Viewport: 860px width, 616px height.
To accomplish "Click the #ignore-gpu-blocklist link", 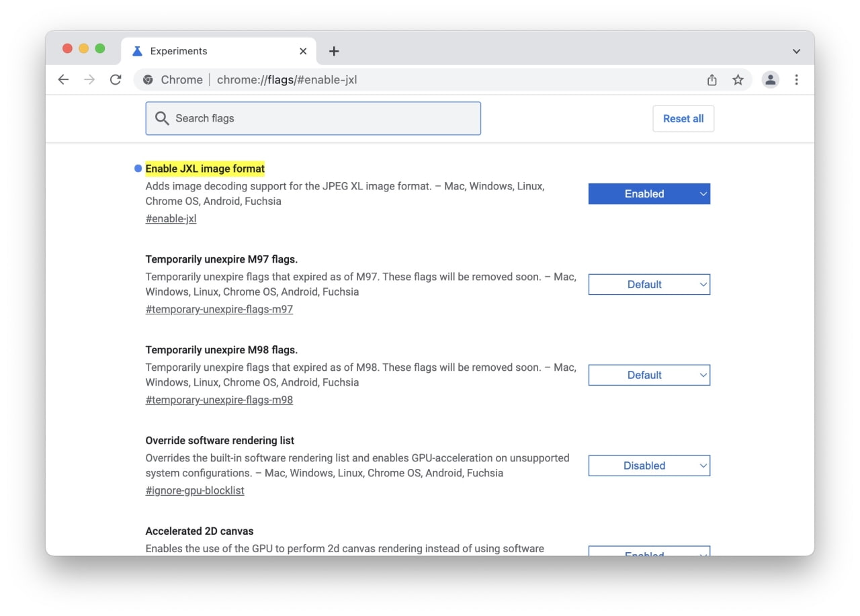I will click(x=195, y=491).
